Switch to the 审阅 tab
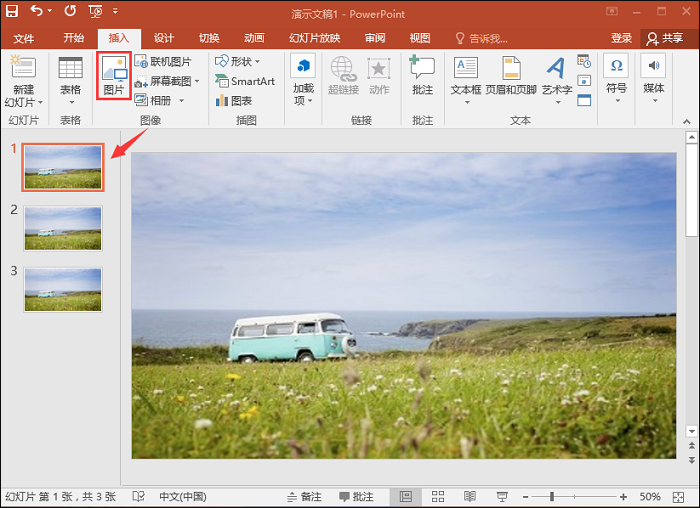This screenshot has height=508, width=700. click(x=375, y=38)
